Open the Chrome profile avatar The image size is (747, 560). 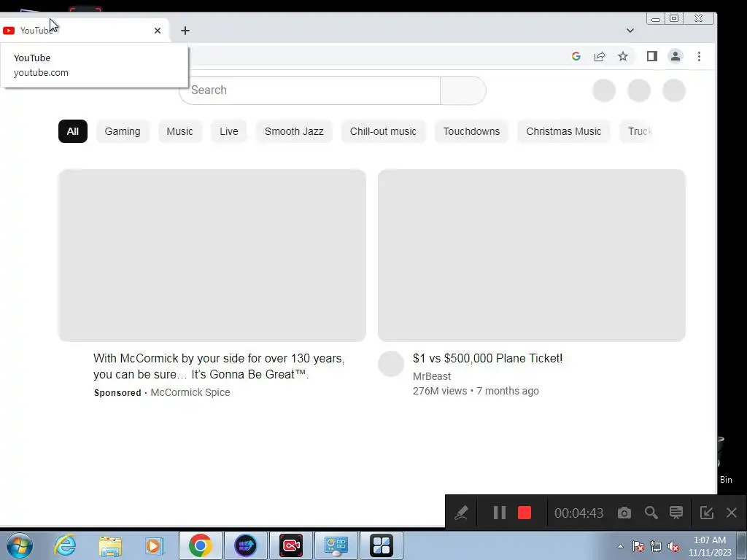click(675, 57)
